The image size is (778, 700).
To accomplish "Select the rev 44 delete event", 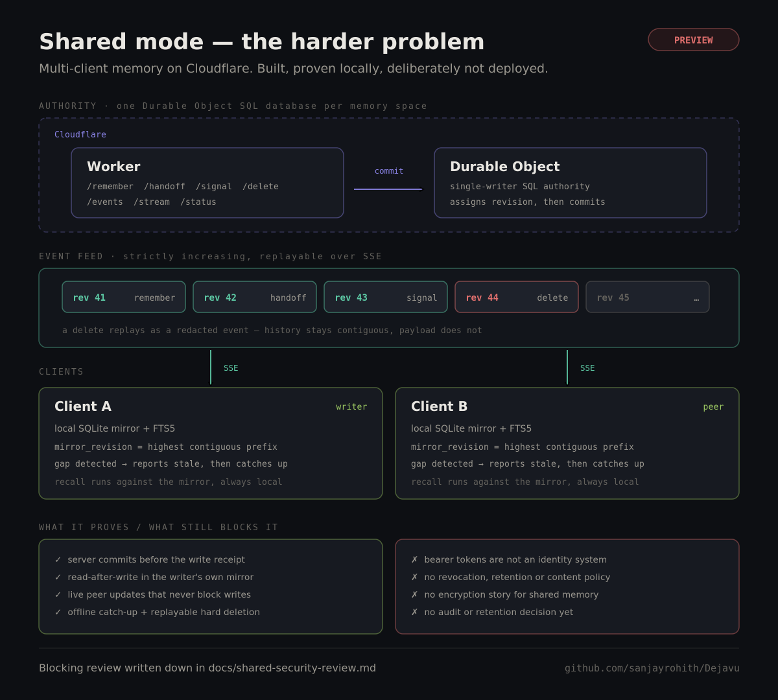I will point(517,297).
